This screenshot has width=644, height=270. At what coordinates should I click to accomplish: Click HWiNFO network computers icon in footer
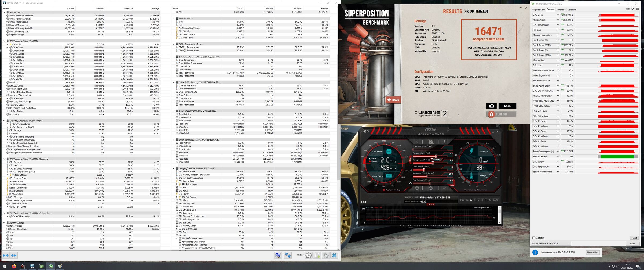[288, 255]
